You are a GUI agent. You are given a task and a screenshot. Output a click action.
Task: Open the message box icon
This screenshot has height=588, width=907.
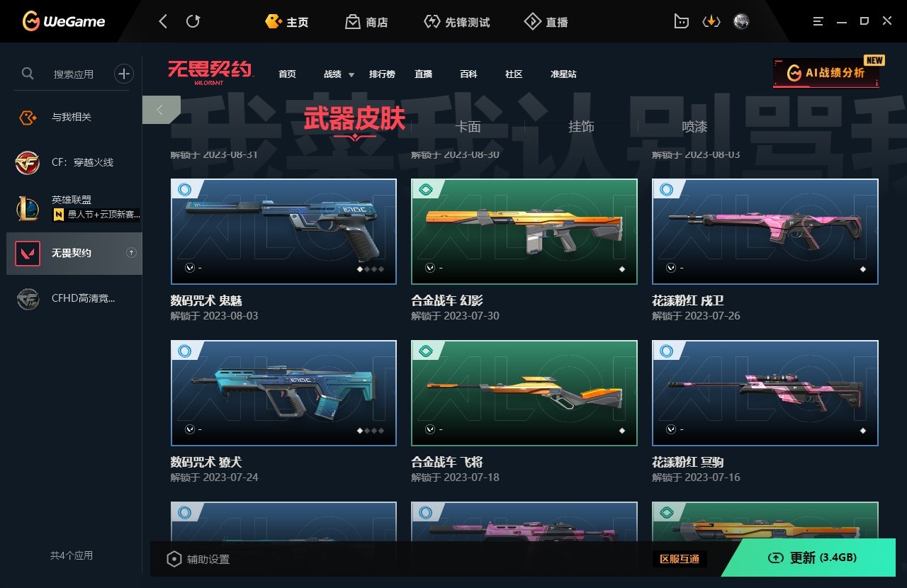(x=680, y=22)
